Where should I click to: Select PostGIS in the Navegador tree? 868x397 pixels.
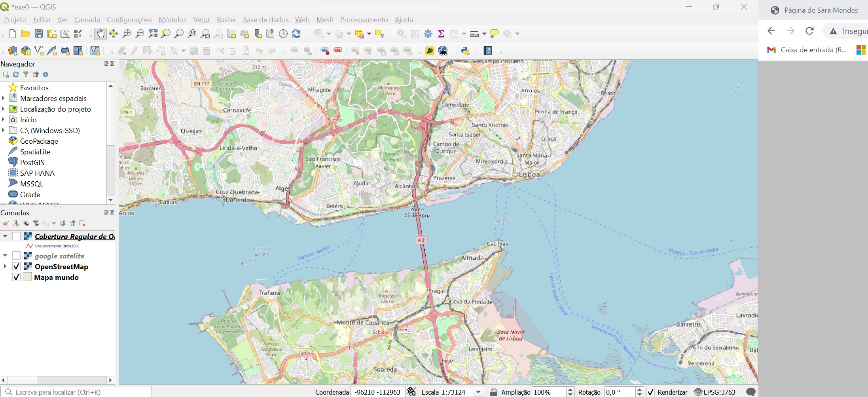[32, 162]
